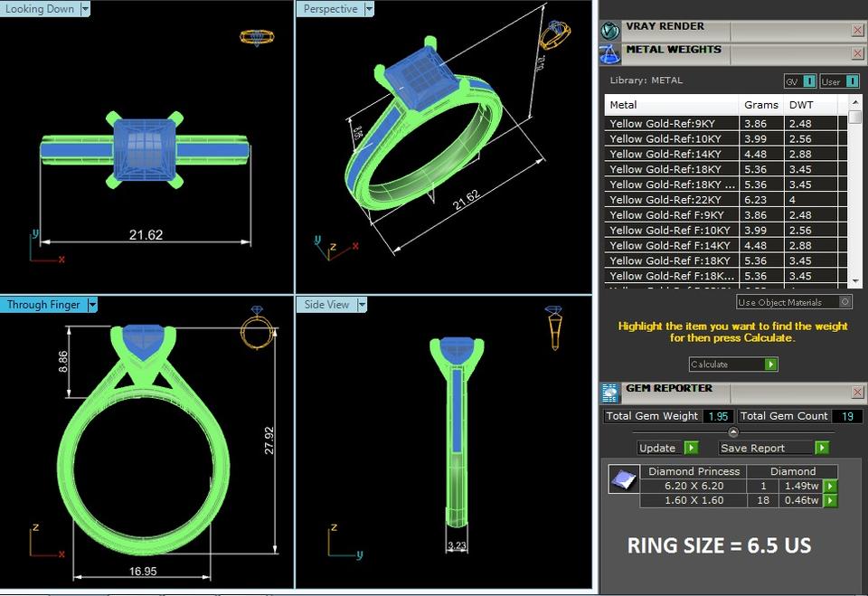Click the Gem Reporter panel icon
The width and height of the screenshot is (868, 596).
[610, 393]
